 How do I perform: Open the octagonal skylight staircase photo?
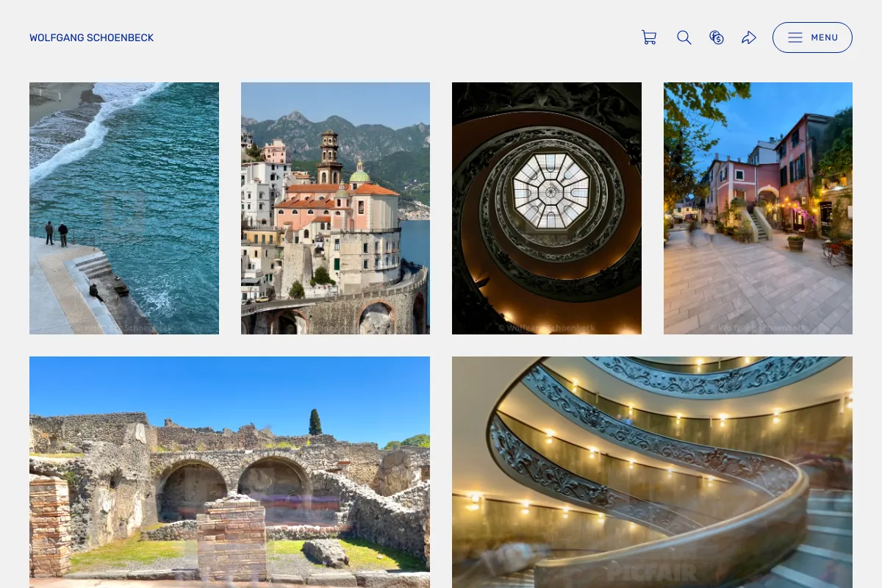[547, 208]
